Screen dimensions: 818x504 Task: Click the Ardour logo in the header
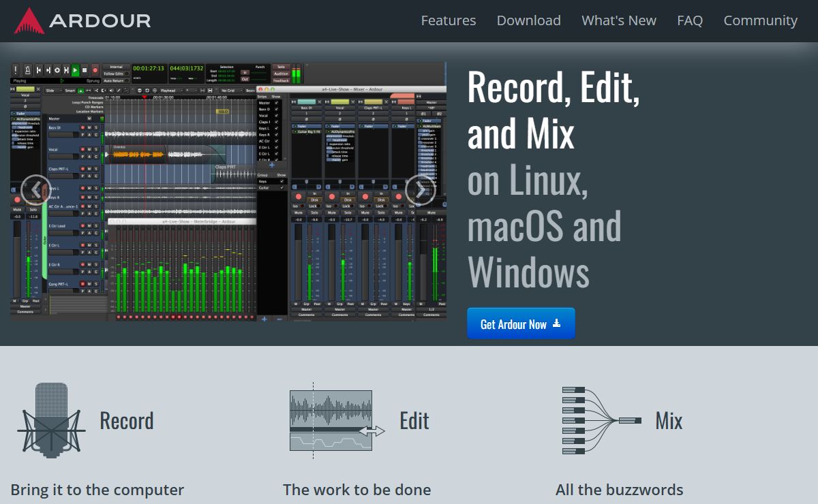[82, 20]
